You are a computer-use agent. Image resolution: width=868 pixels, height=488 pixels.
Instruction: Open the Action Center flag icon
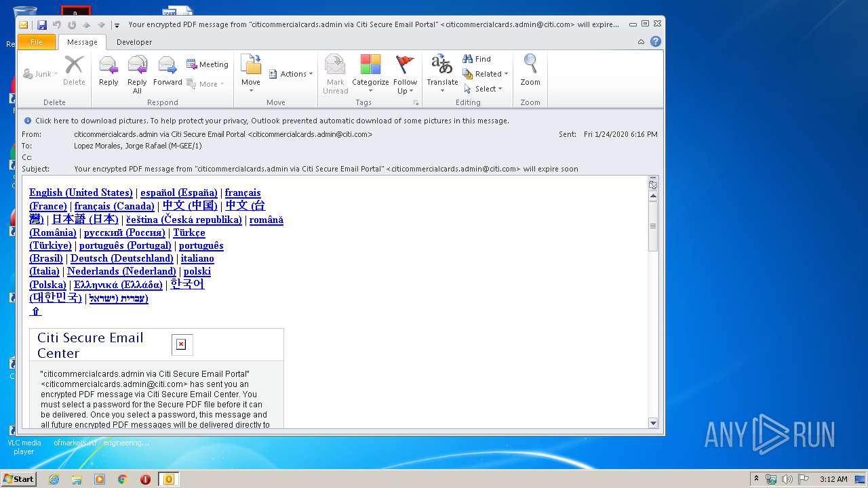click(x=804, y=479)
